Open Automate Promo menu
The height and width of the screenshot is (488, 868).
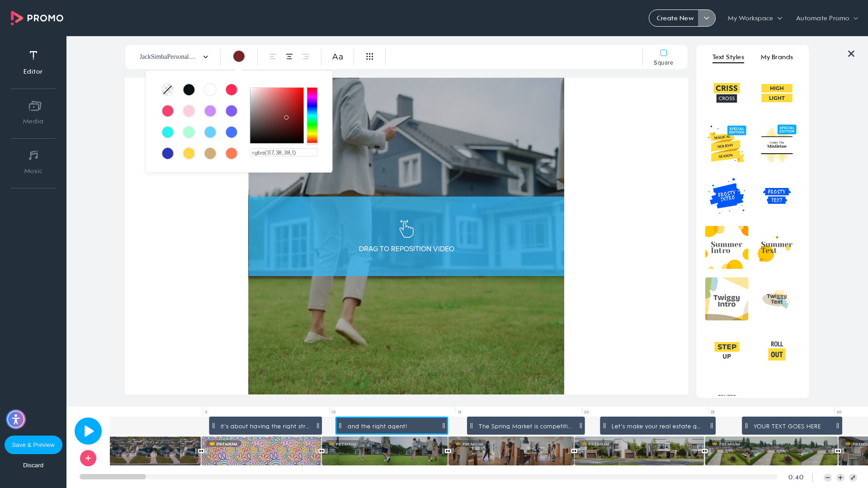827,18
